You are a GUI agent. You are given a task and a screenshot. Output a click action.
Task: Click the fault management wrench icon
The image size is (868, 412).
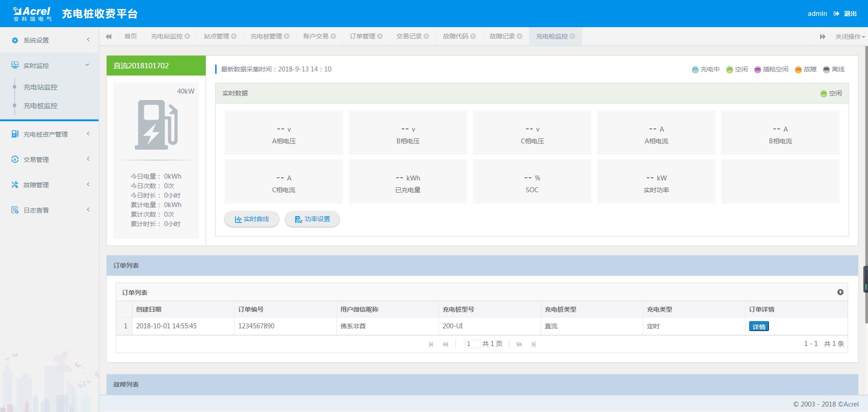15,185
